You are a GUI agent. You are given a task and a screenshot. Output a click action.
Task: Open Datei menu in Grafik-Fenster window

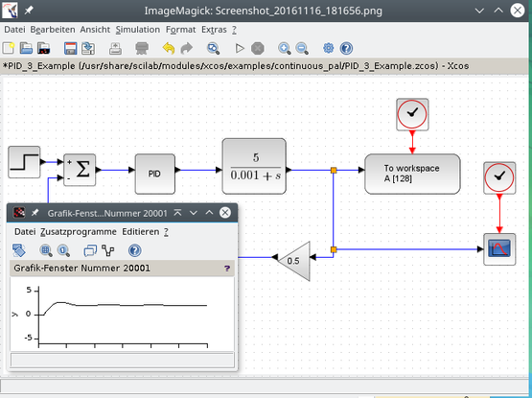[25, 231]
